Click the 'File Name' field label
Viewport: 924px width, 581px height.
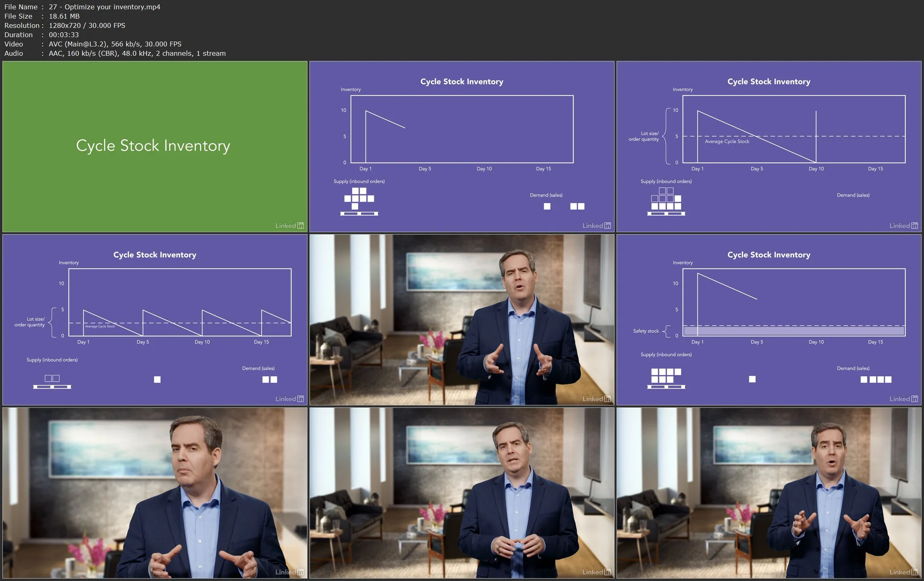click(21, 7)
